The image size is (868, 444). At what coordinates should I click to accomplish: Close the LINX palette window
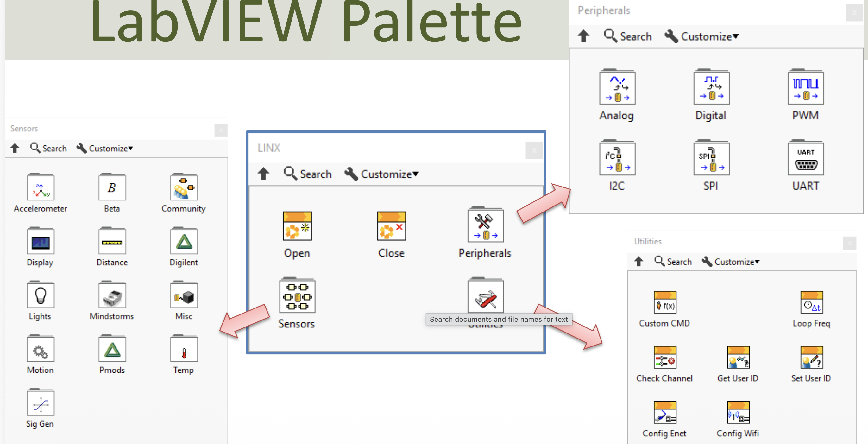point(534,150)
